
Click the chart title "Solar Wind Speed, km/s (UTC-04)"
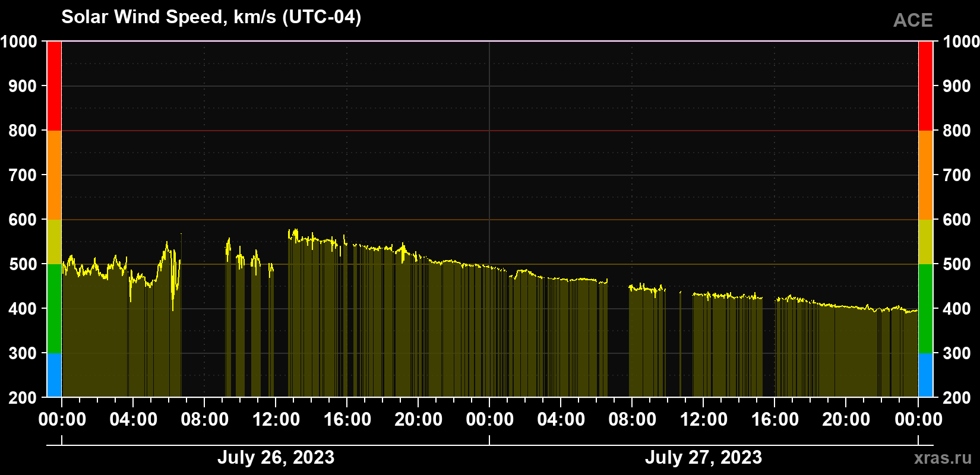tap(211, 17)
